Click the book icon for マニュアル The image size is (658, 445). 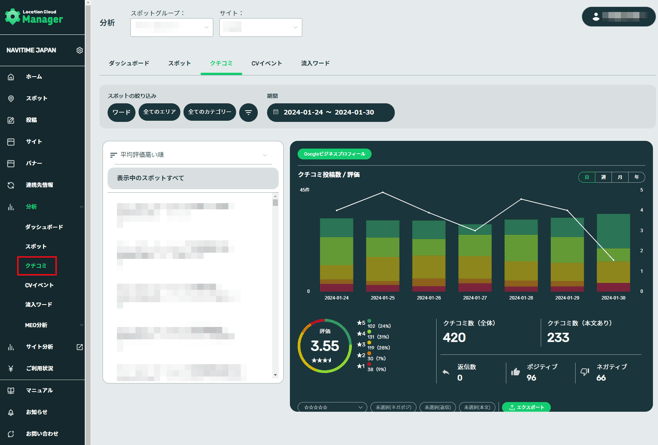pyautogui.click(x=11, y=390)
